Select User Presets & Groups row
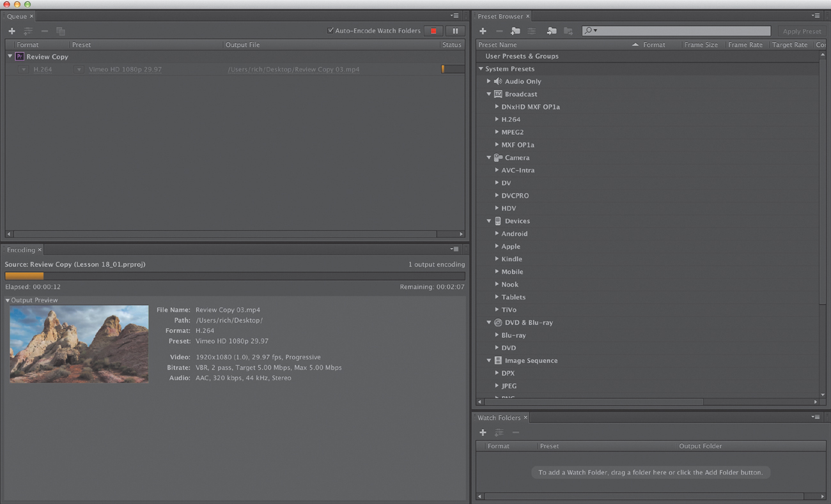The image size is (831, 504). coord(648,56)
